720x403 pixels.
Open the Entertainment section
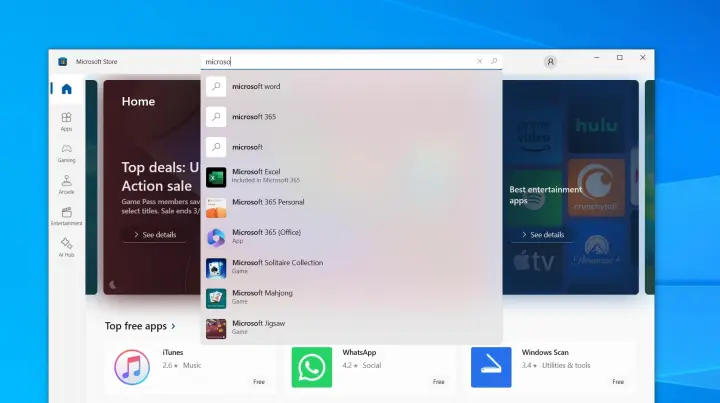pos(66,215)
